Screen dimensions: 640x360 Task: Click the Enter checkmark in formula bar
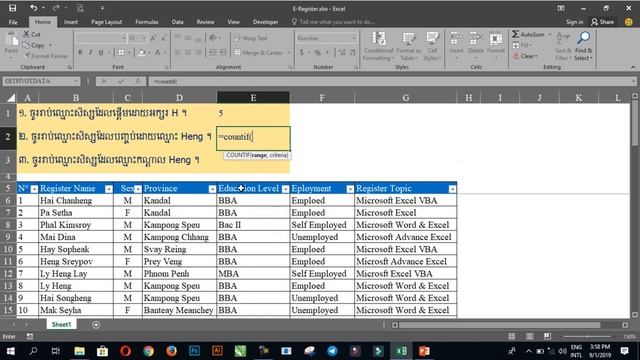tap(121, 81)
